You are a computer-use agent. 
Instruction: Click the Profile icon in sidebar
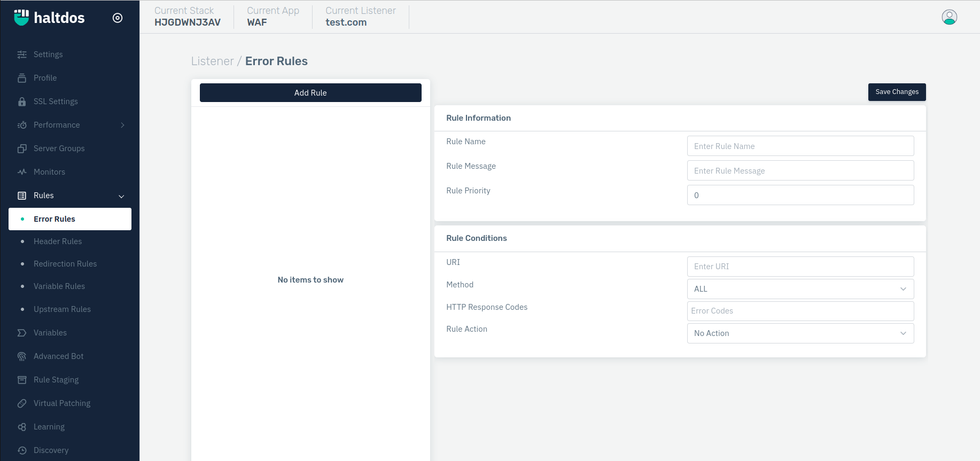click(22, 78)
